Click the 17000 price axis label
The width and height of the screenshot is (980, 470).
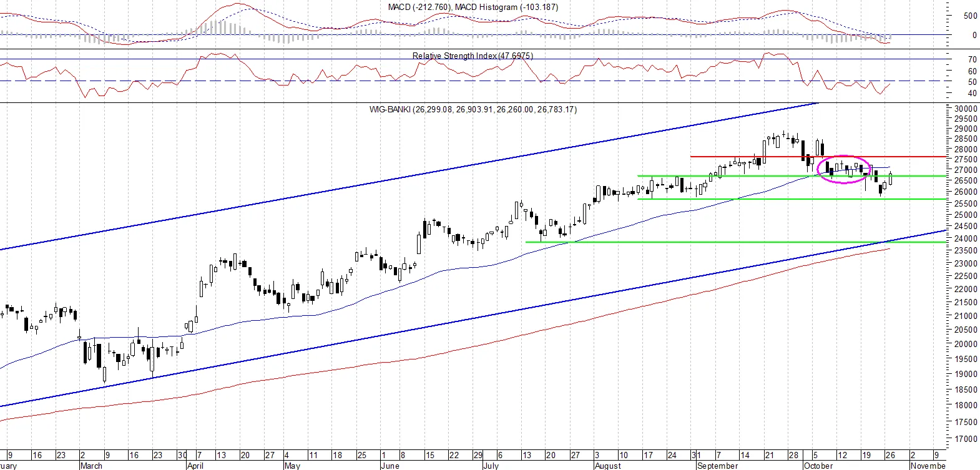click(966, 439)
